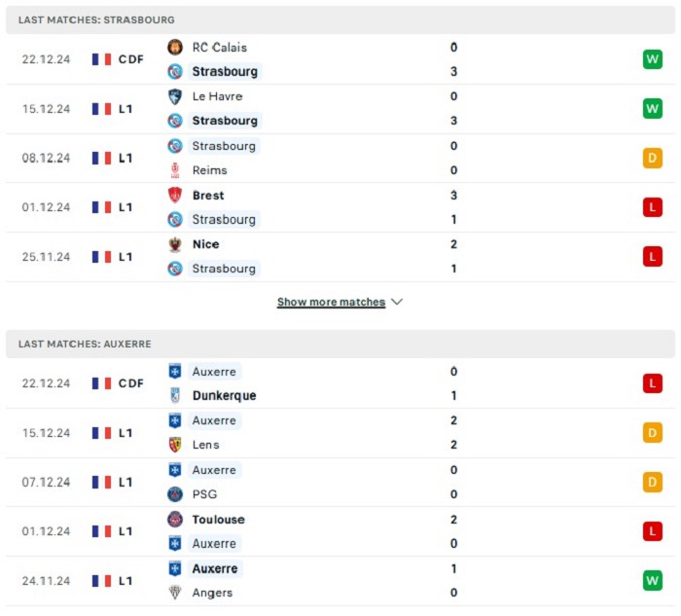Select the red L badge for Brest match
The width and height of the screenshot is (681, 616).
pos(653,207)
